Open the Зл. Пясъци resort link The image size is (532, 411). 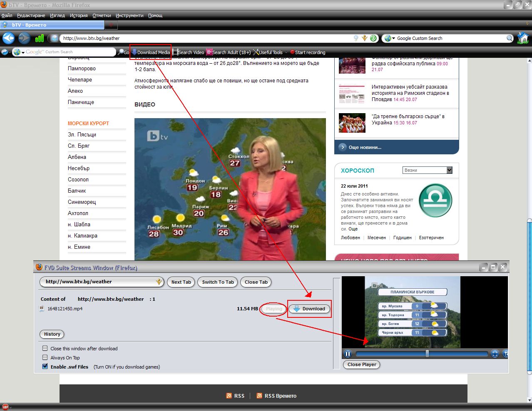(x=82, y=135)
